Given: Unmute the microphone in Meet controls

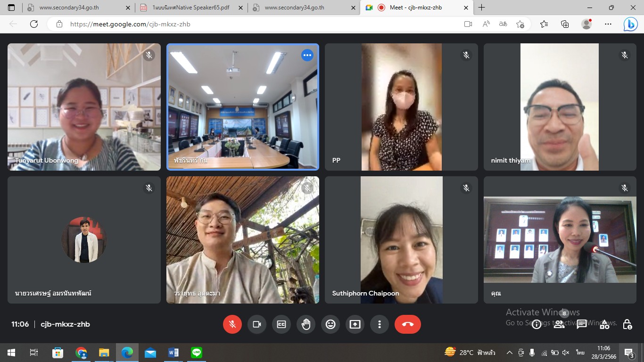Looking at the screenshot, I should pos(232,324).
